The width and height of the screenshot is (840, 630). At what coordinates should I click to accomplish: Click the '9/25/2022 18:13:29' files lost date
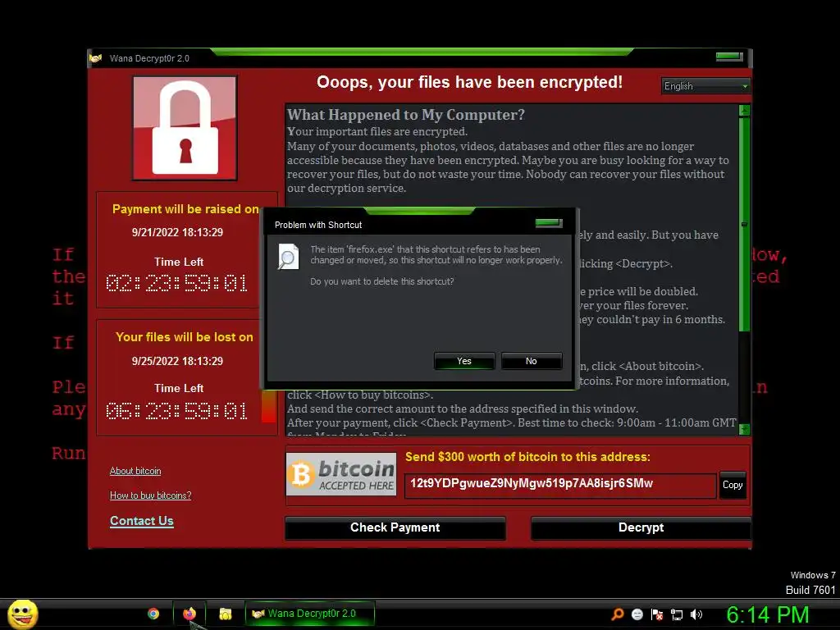click(x=177, y=361)
